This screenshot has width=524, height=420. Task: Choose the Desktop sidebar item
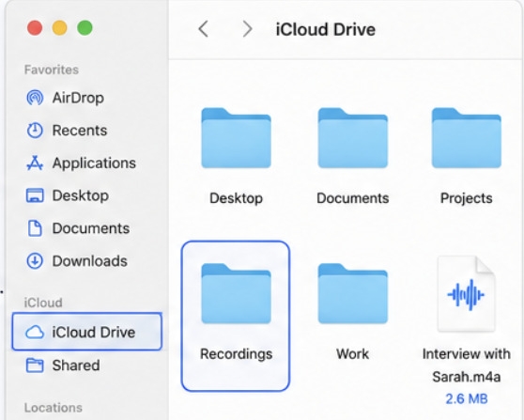coord(68,195)
